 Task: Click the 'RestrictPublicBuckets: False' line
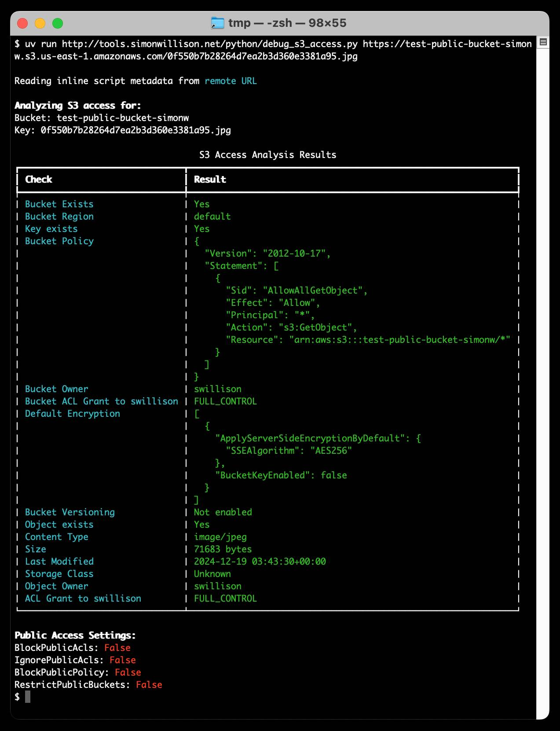pos(88,685)
